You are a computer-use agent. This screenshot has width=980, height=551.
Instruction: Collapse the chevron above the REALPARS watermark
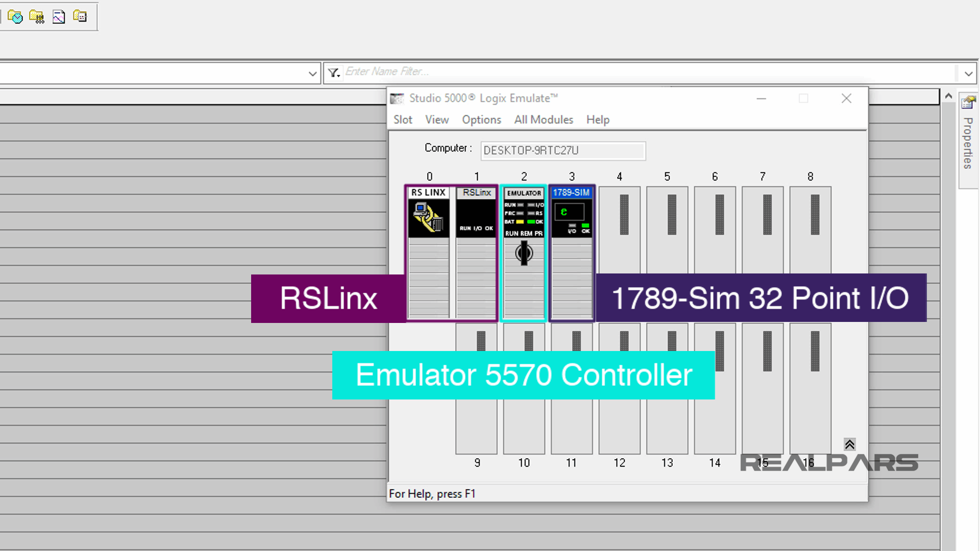tap(849, 444)
